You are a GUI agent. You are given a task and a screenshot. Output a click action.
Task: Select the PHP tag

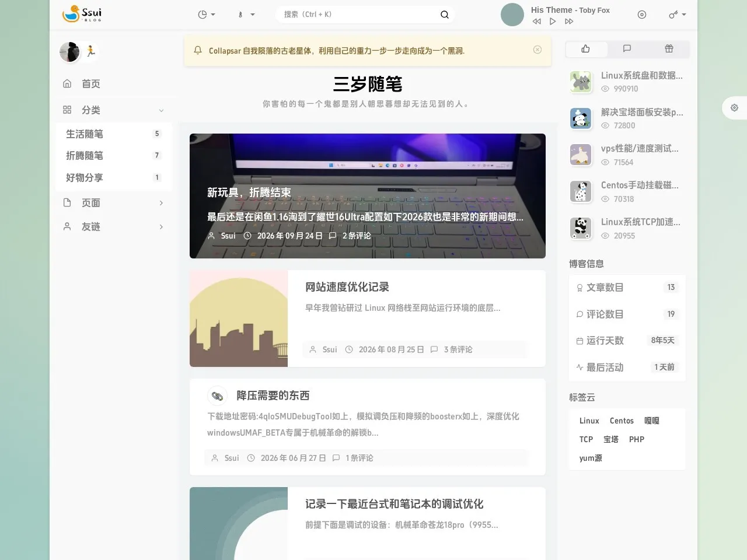coord(637,439)
